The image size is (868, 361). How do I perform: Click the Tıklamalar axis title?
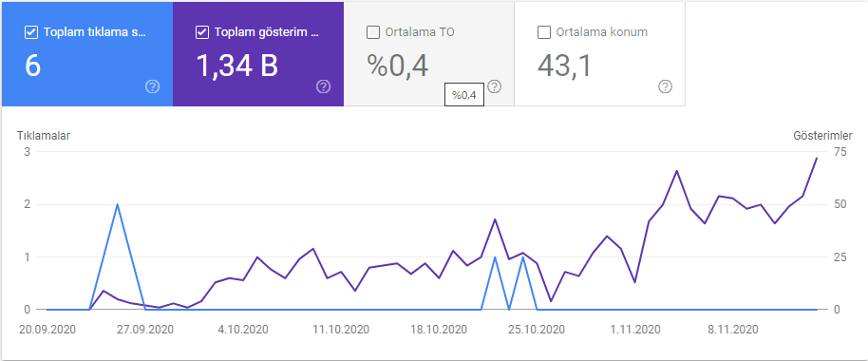point(44,136)
